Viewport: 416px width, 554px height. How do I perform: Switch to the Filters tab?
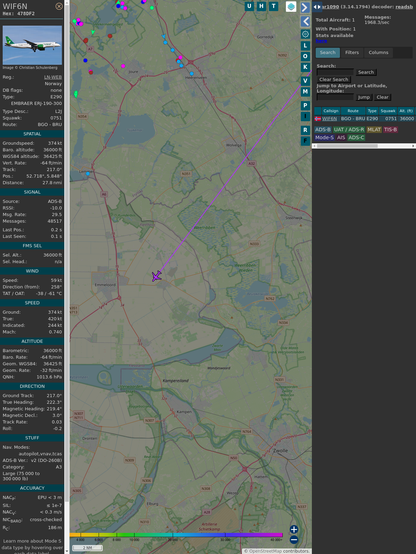point(352,53)
